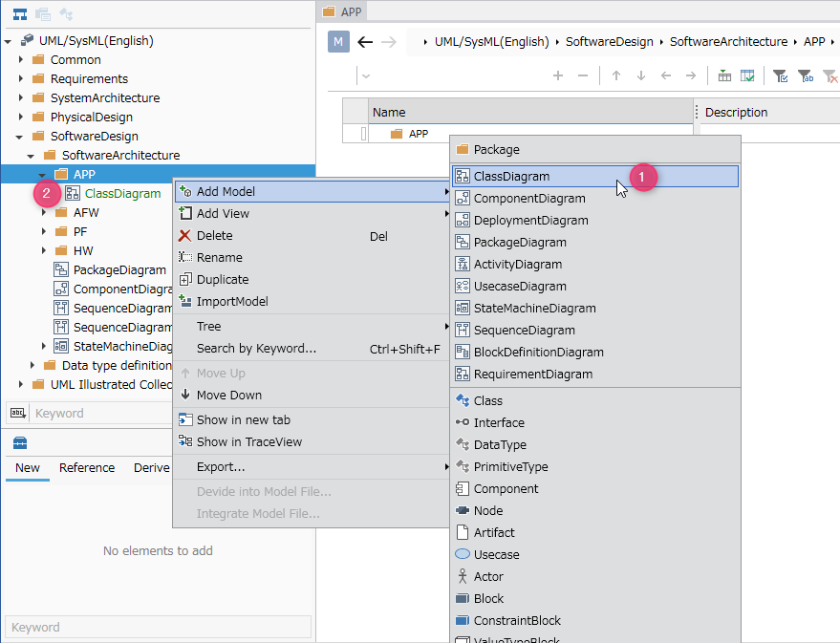Add a PrimitiveType model element
The image size is (840, 643).
click(x=595, y=466)
